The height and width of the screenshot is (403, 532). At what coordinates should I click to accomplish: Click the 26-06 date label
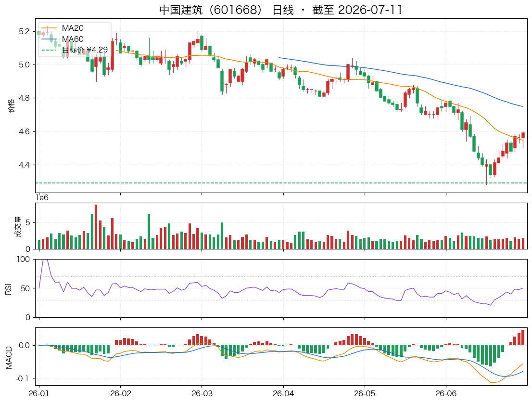point(446,393)
